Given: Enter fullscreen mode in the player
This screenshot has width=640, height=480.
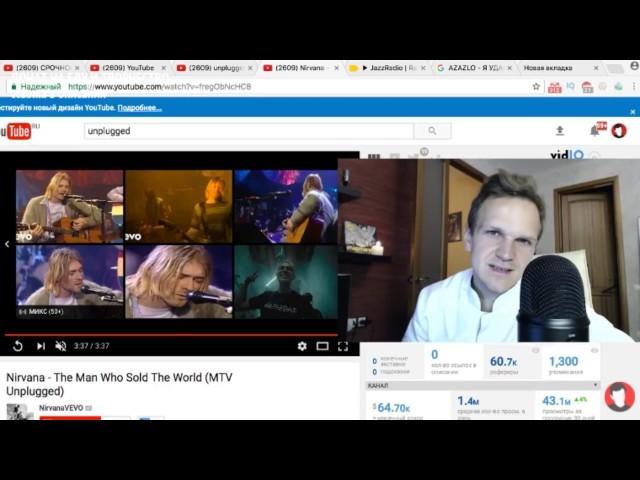Looking at the screenshot, I should [343, 346].
